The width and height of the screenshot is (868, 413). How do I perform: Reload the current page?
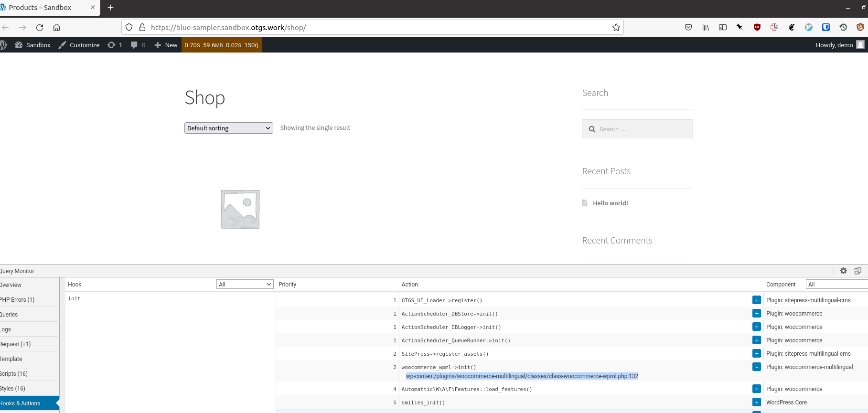coord(40,27)
